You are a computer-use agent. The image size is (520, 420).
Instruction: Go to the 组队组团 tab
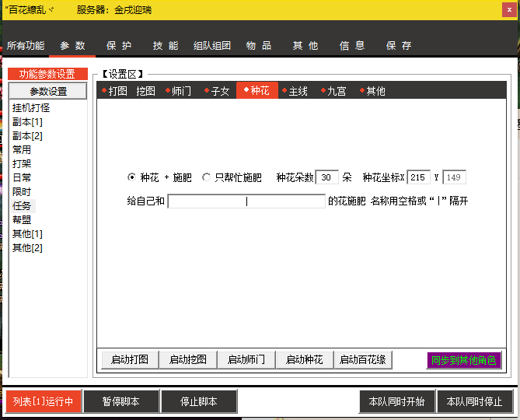coord(212,45)
